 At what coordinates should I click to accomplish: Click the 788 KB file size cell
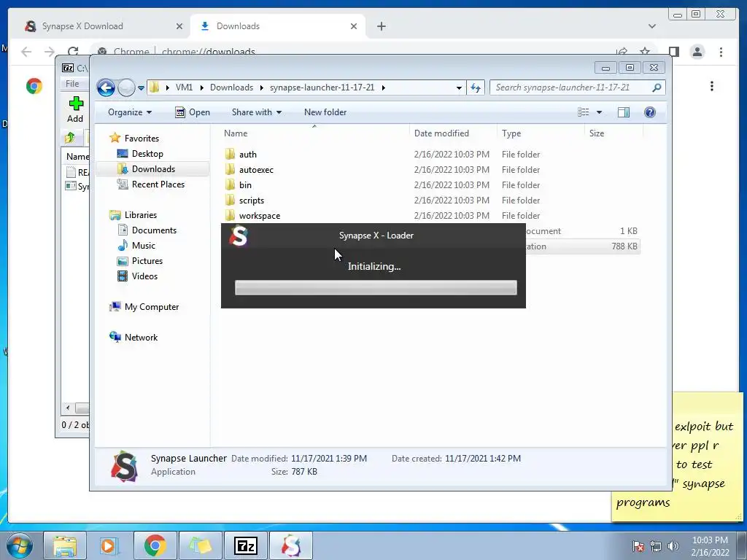coord(624,246)
